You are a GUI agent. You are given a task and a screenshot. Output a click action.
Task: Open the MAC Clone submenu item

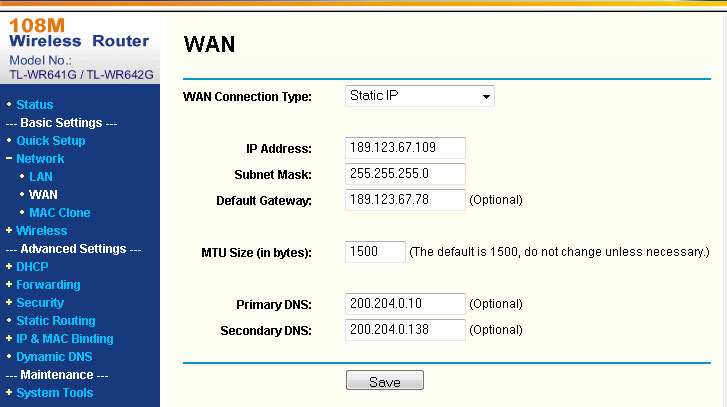point(60,213)
